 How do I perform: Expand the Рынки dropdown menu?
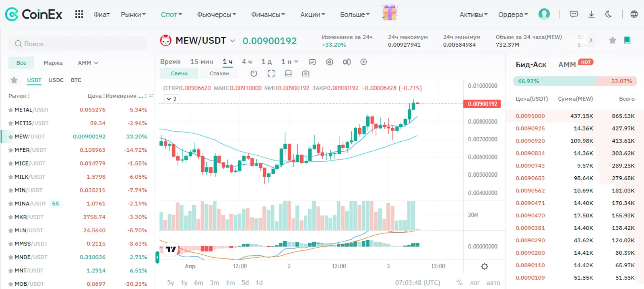[133, 14]
